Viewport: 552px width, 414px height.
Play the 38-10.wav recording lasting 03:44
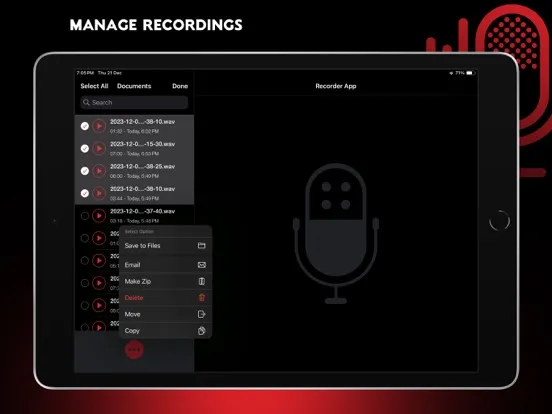coord(99,193)
